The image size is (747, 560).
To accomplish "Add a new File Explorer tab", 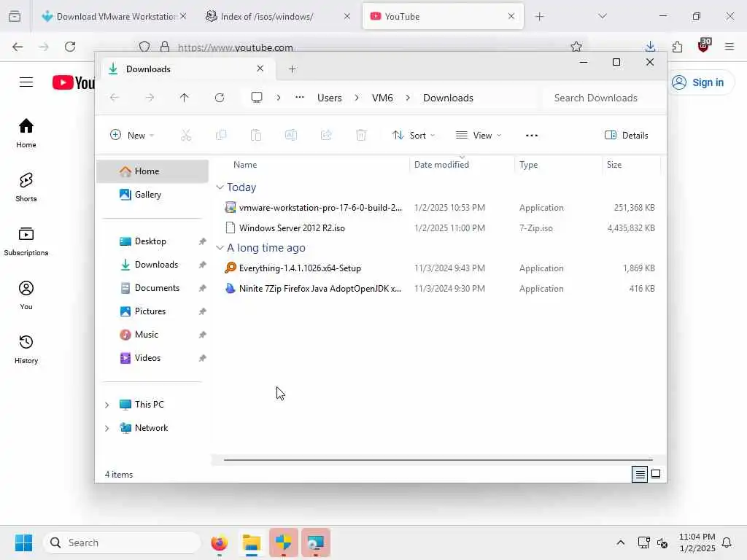I will pos(293,69).
